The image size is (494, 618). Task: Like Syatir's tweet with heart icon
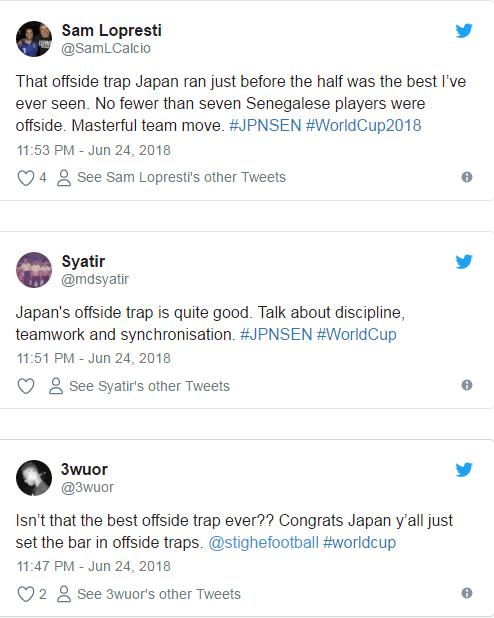tap(26, 386)
